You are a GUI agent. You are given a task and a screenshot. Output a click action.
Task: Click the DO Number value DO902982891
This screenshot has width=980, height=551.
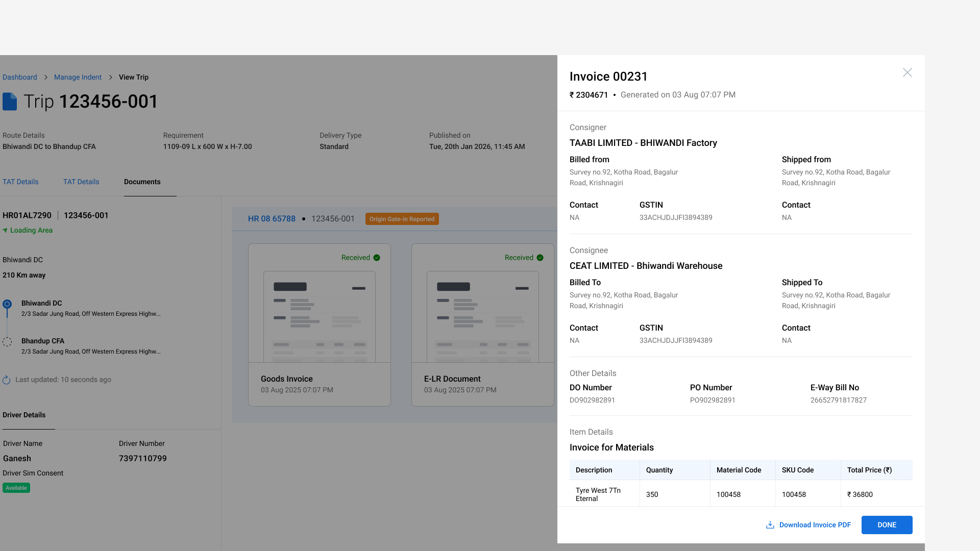point(592,400)
